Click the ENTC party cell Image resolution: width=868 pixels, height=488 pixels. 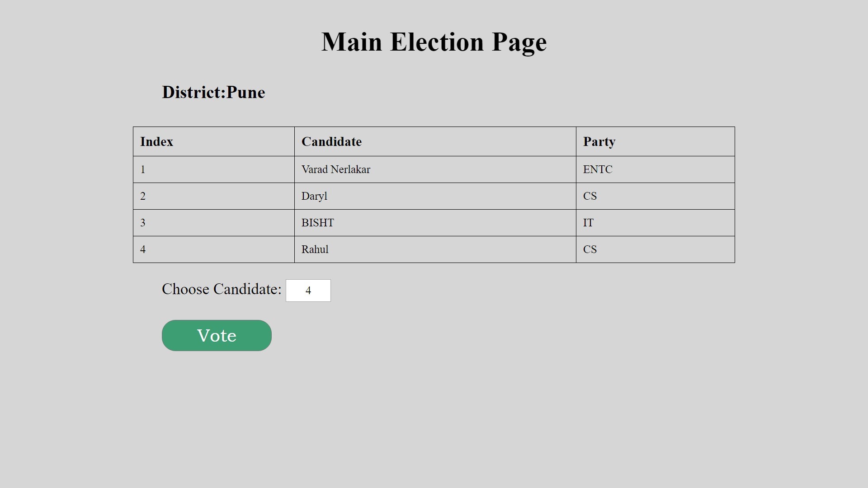point(656,169)
